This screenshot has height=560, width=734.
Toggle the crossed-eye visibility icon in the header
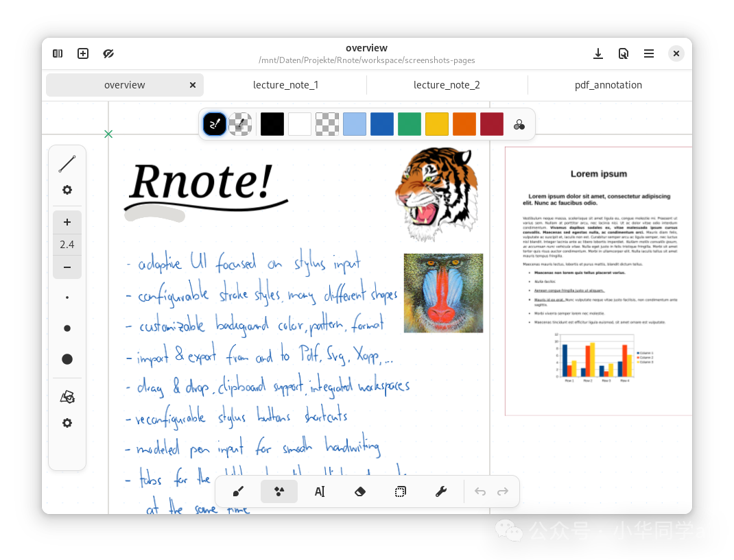click(x=108, y=53)
